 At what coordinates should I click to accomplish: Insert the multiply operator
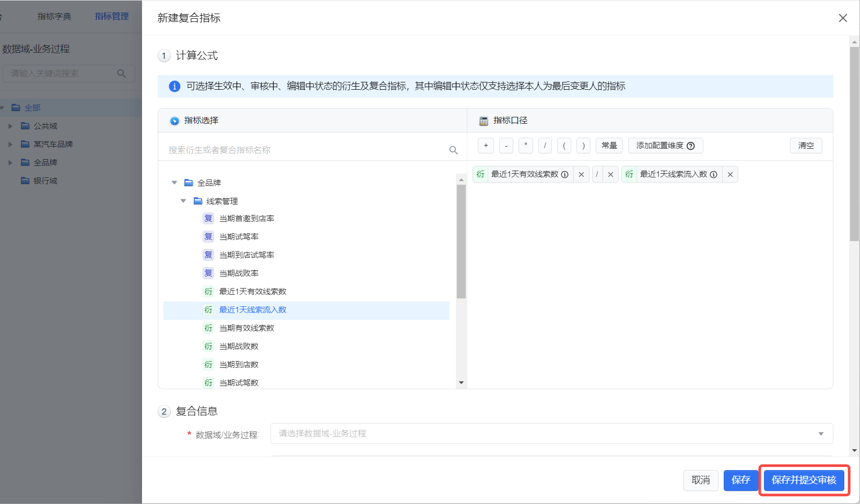(526, 146)
